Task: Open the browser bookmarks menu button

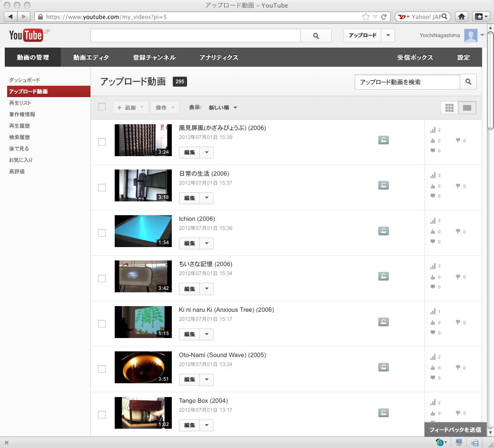Action: tap(481, 16)
